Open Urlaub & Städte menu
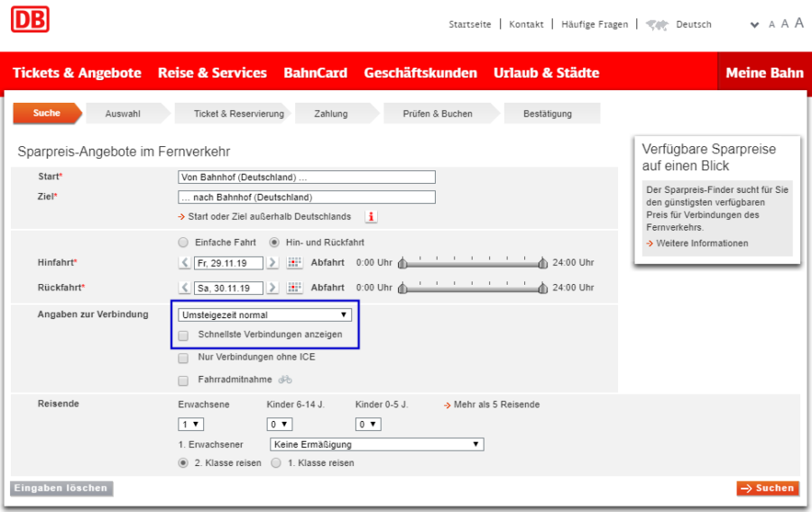The width and height of the screenshot is (812, 512). [x=547, y=73]
